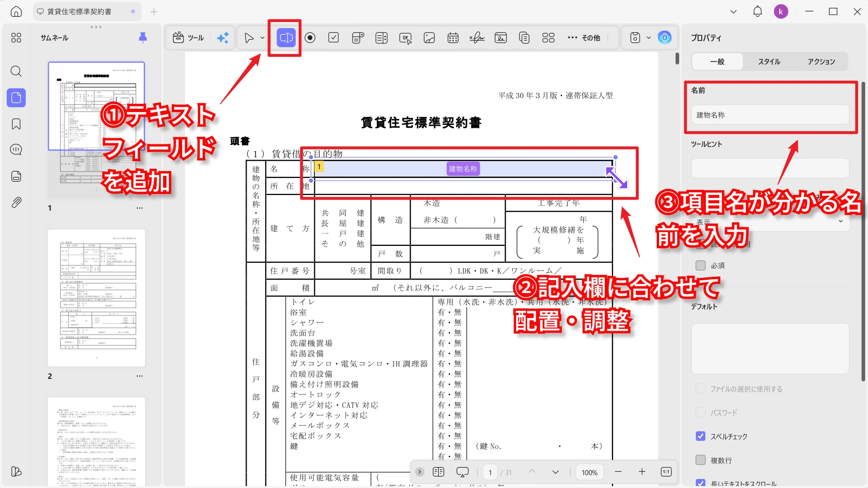Select the page thumbnails panel icon
Image resolution: width=868 pixels, height=488 pixels.
16,98
